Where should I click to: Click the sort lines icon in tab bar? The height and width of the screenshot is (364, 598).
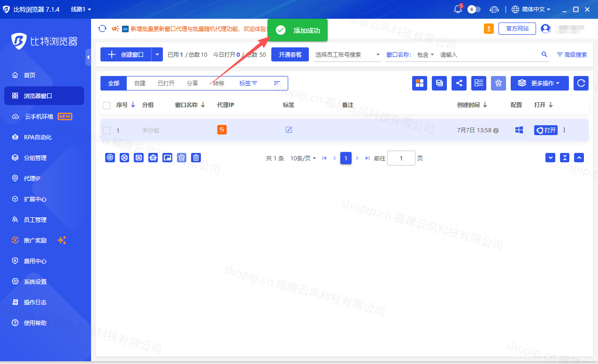277,83
